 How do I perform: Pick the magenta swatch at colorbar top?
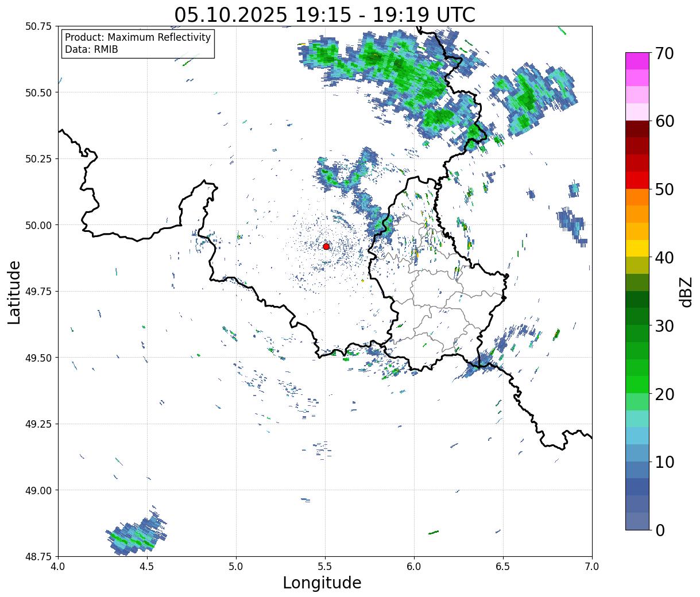[x=637, y=61]
